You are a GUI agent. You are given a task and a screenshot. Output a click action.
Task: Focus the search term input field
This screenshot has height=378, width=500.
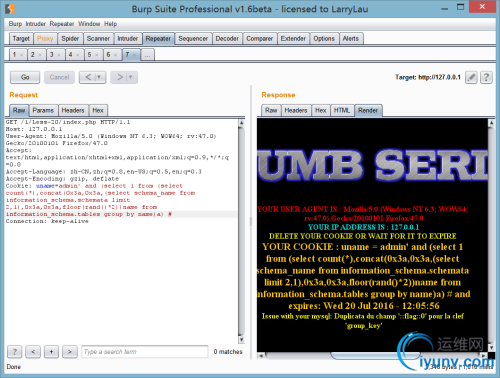click(145, 352)
